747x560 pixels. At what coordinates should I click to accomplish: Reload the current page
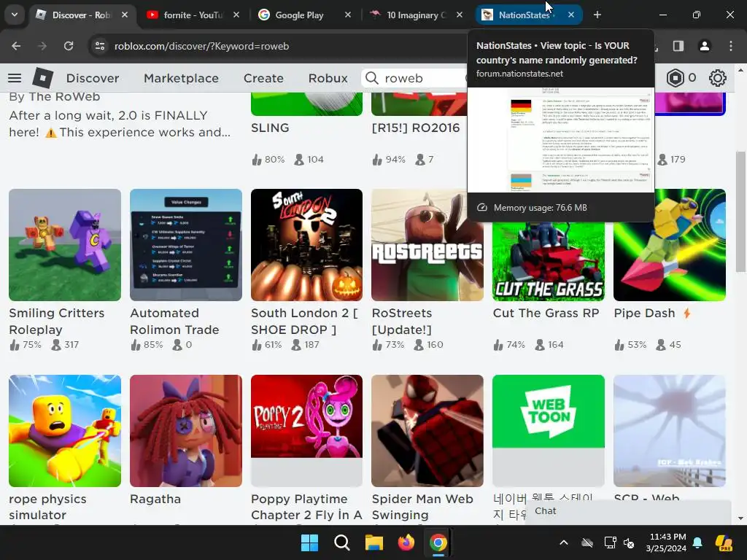pos(69,46)
